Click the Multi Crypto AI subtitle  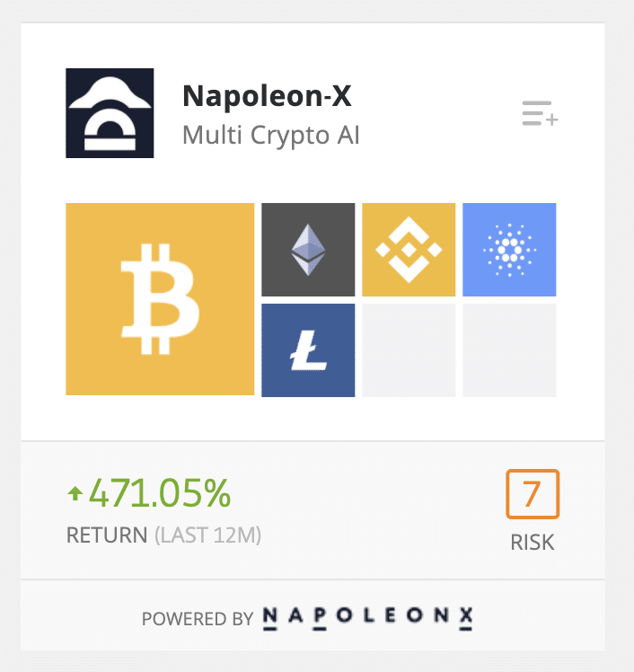tap(270, 136)
